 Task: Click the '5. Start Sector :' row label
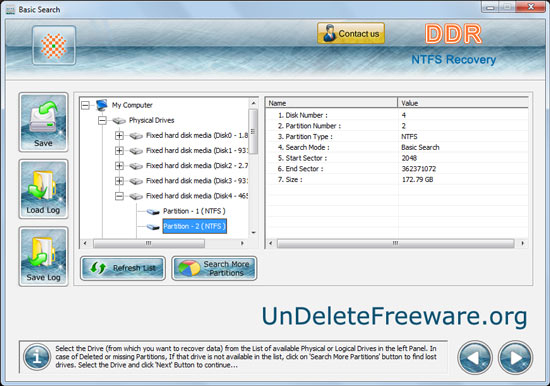(302, 158)
